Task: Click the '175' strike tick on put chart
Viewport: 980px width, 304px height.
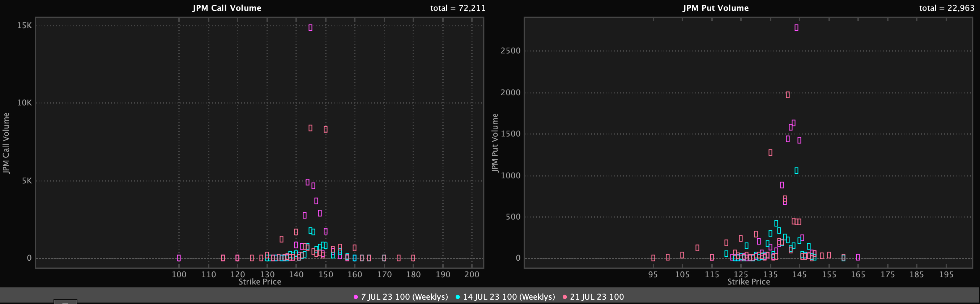Action: [x=887, y=274]
